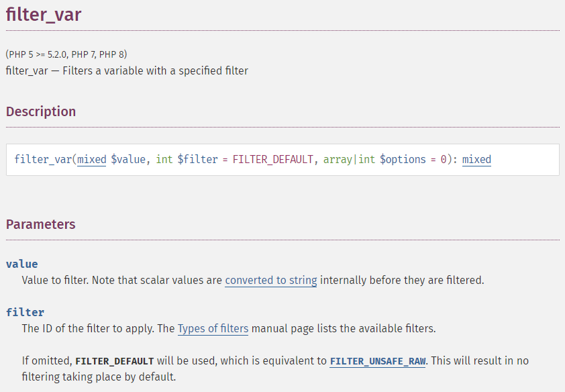Click the PHP version information text

[x=66, y=54]
